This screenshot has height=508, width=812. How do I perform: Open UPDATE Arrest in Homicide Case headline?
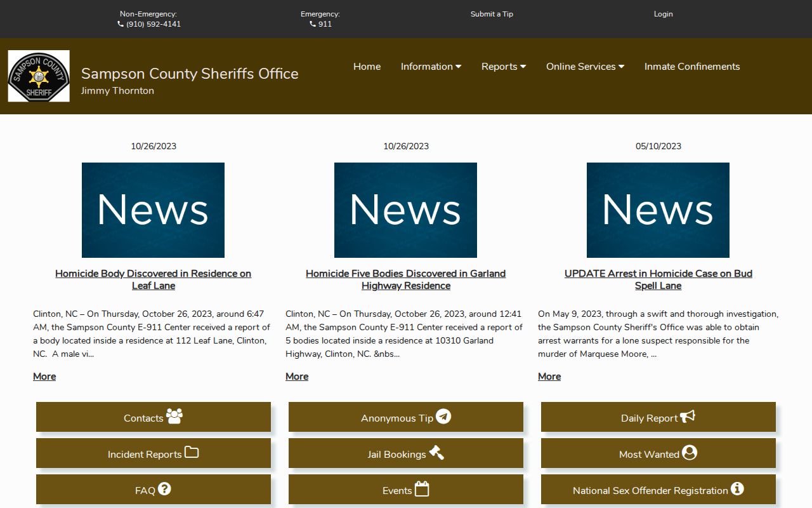coord(658,279)
